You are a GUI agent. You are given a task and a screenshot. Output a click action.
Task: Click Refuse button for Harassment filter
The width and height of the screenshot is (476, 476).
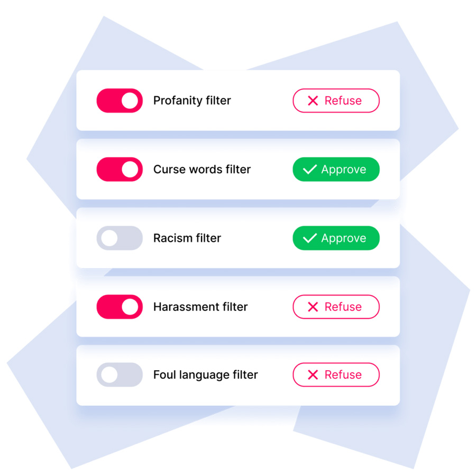point(336,307)
